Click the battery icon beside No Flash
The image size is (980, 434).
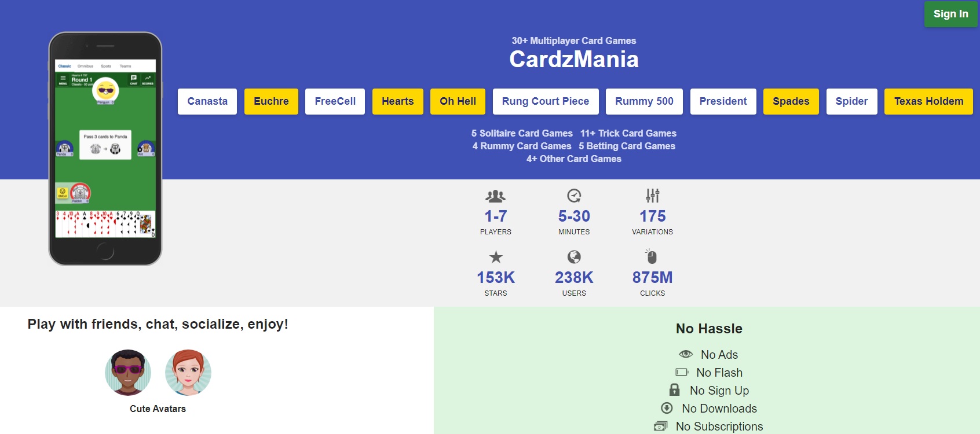682,372
